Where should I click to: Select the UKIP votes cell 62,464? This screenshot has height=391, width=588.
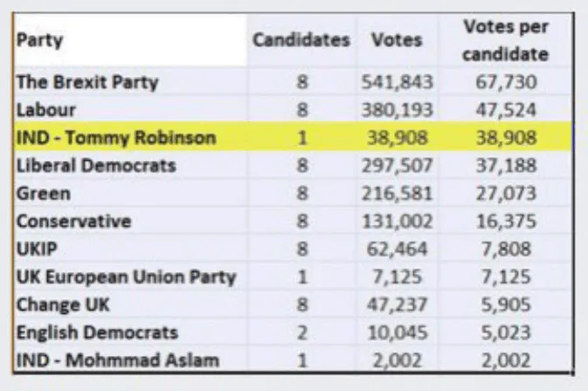(397, 249)
